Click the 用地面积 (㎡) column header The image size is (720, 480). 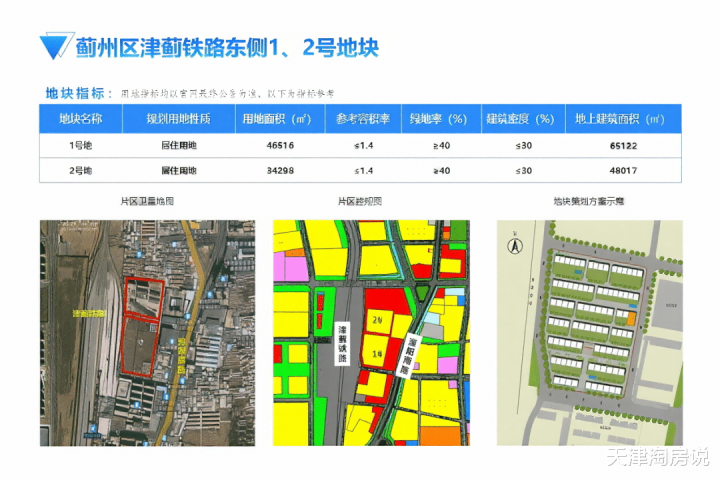pos(280,119)
